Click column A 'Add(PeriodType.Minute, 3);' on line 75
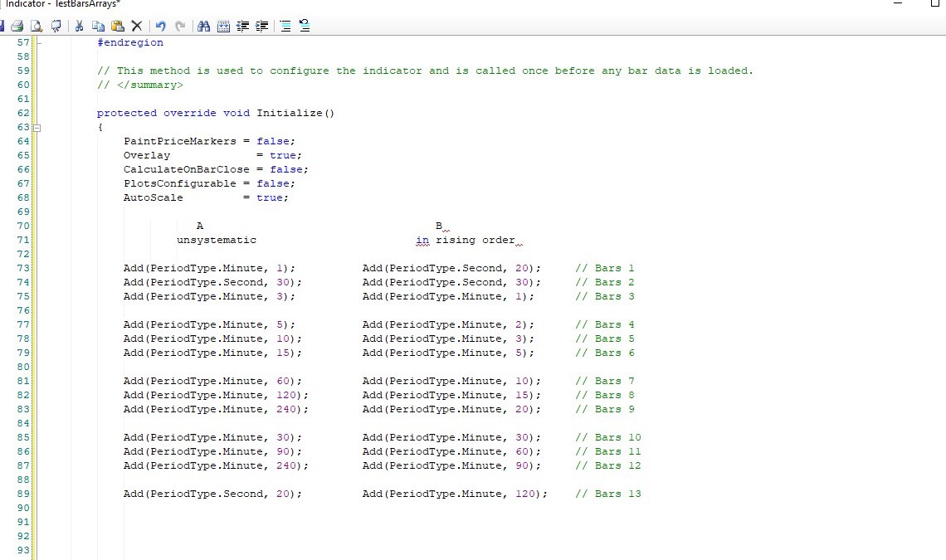The height and width of the screenshot is (560, 946). pos(209,296)
